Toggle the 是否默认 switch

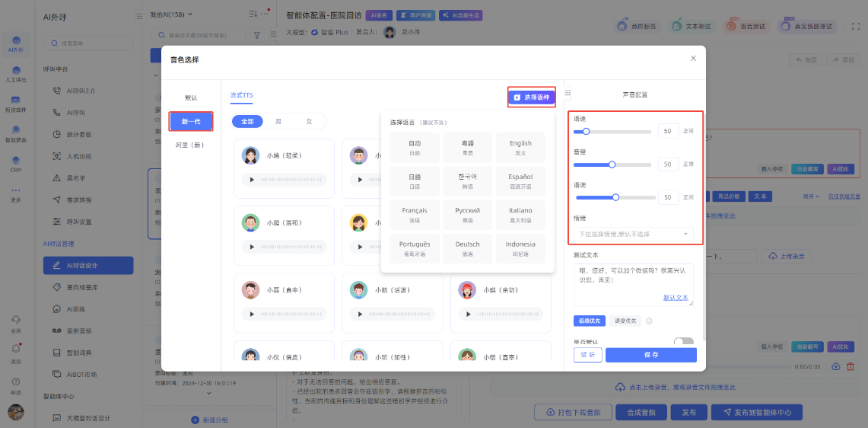683,343
